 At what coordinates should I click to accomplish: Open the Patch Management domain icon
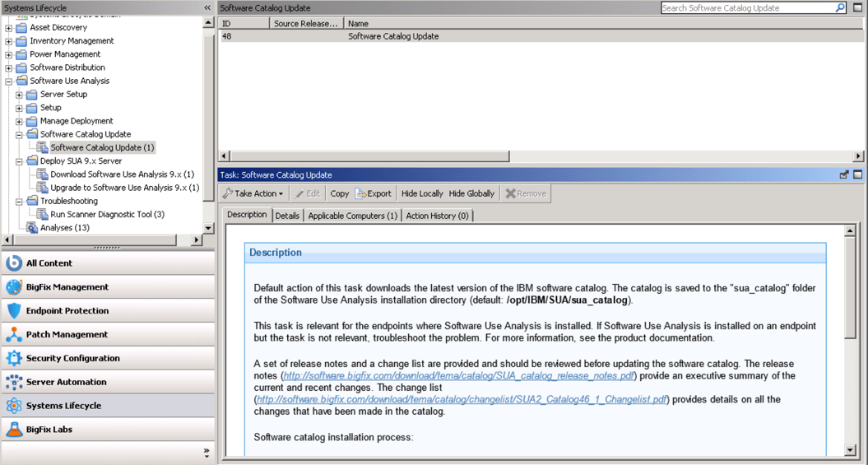click(13, 335)
